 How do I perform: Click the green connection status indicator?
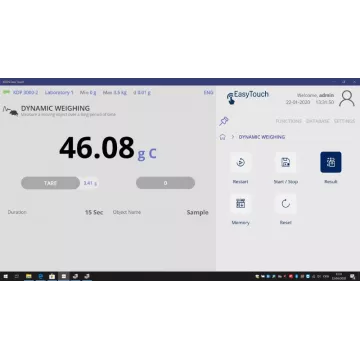pyautogui.click(x=6, y=92)
